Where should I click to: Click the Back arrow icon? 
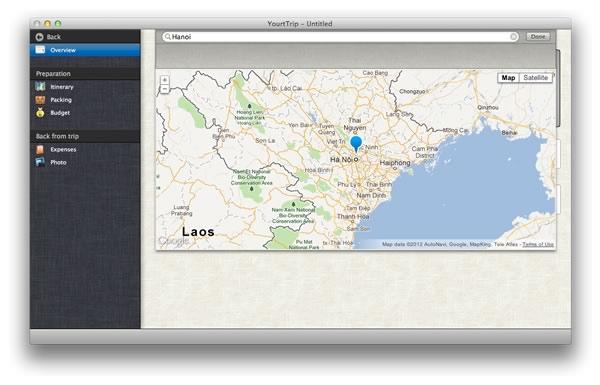39,37
